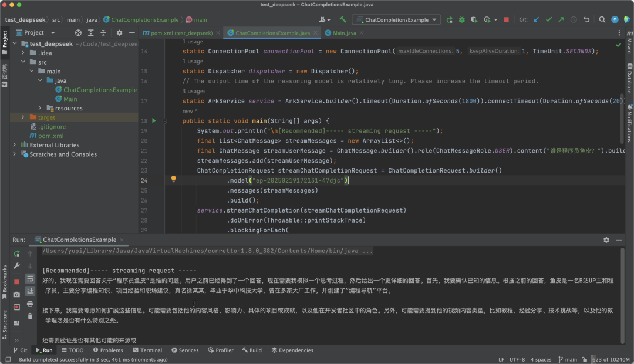Toggle scroll to end of console
The height and width of the screenshot is (364, 634).
30,291
